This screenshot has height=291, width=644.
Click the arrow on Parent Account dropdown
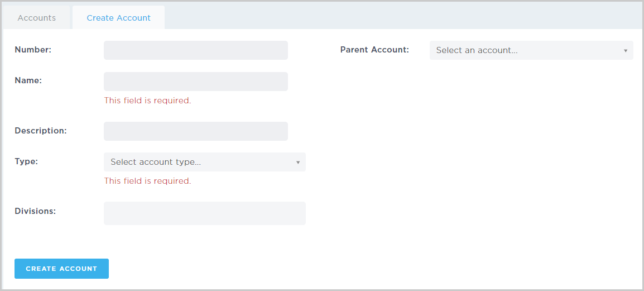(x=626, y=51)
